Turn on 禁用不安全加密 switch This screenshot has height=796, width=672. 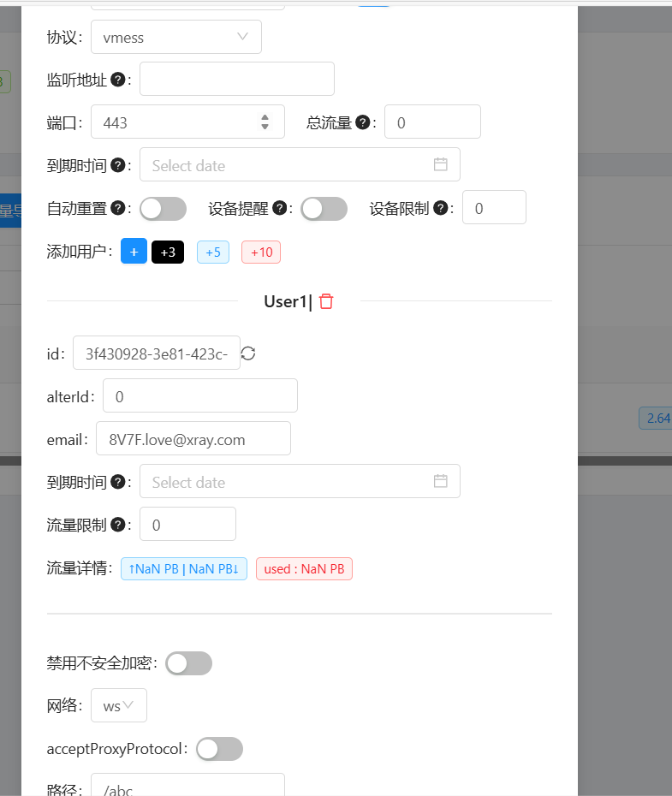point(188,663)
